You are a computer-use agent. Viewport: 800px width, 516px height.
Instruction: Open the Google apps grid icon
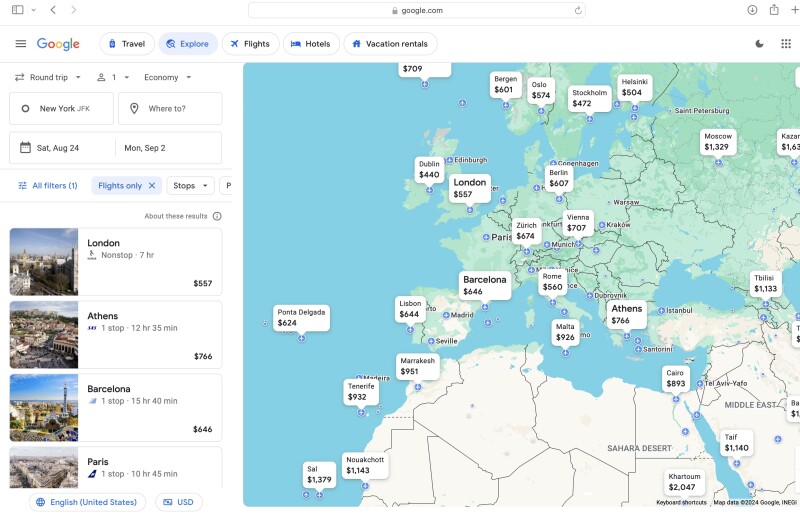coord(785,44)
